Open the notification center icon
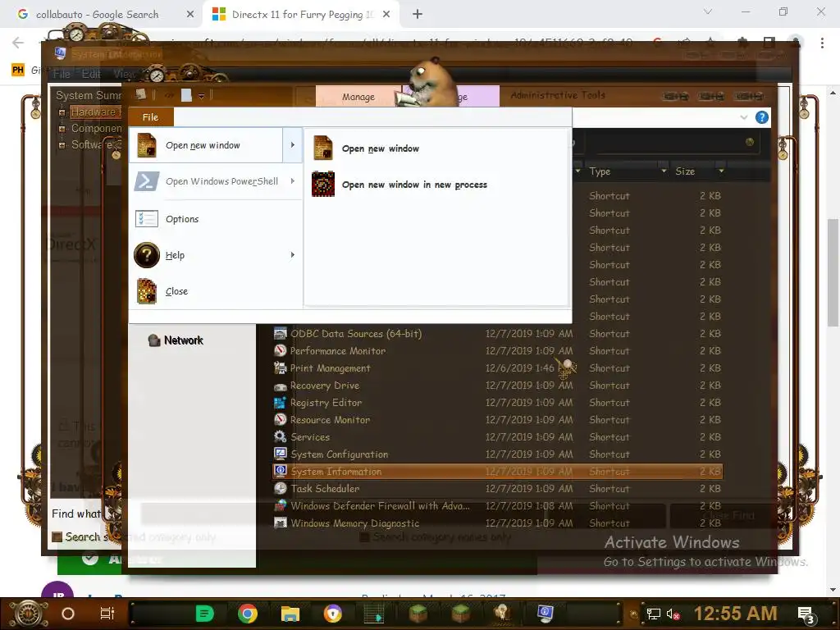The image size is (840, 630). pyautogui.click(x=806, y=614)
